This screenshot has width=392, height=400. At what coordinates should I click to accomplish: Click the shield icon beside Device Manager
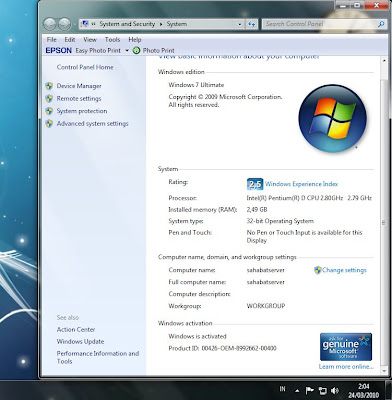coord(49,86)
